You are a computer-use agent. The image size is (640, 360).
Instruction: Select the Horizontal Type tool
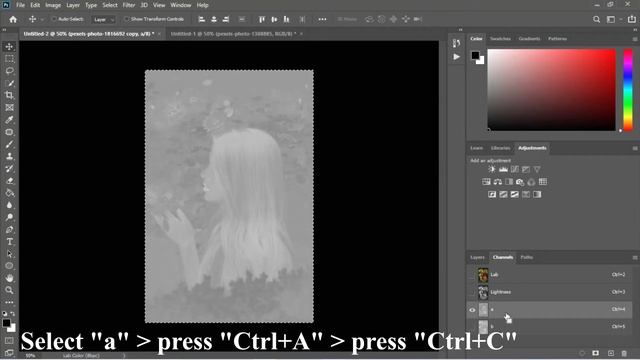tap(9, 242)
